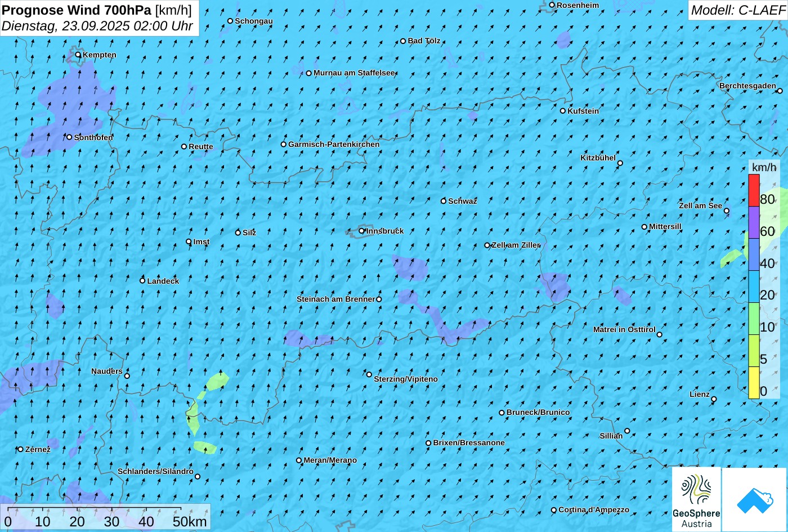Image resolution: width=788 pixels, height=532 pixels.
Task: Click the Lienz location marker dot
Action: coord(714,399)
